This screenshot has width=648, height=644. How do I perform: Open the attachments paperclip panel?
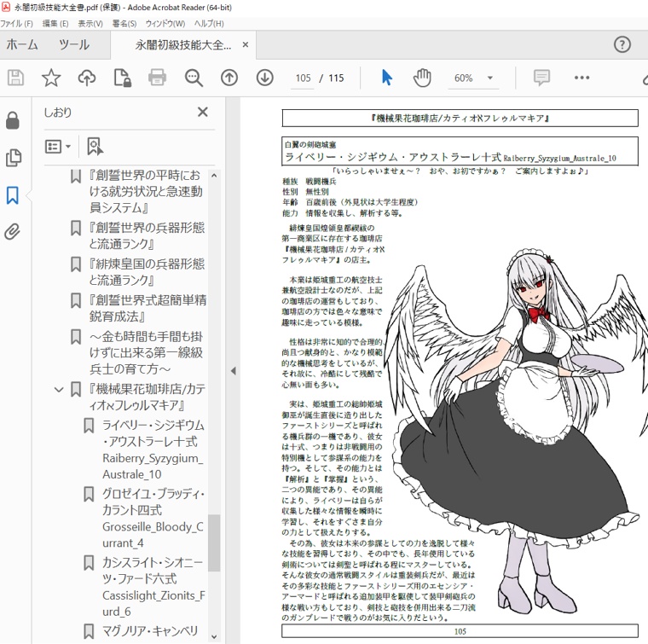(13, 232)
